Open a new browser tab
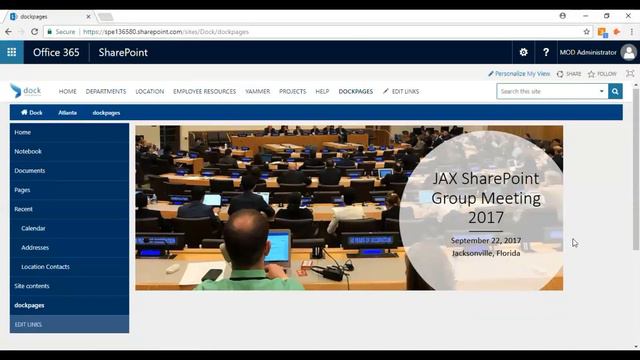Image resolution: width=640 pixels, height=360 pixels. click(x=105, y=17)
